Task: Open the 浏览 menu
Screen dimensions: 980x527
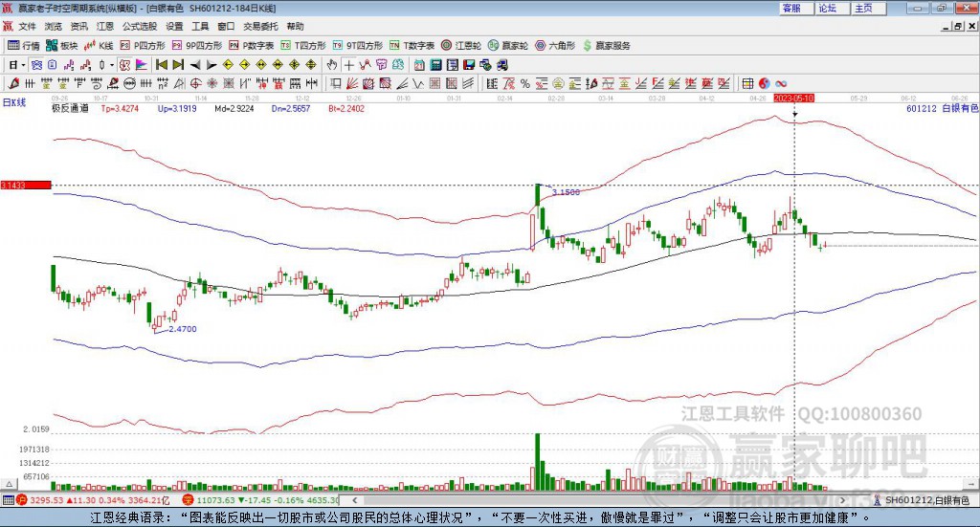Action: tap(54, 26)
